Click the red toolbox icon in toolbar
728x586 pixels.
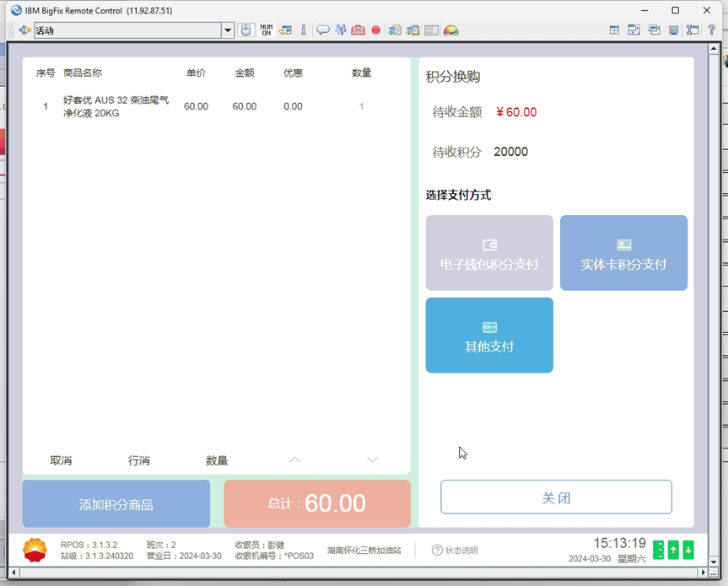pyautogui.click(x=359, y=30)
